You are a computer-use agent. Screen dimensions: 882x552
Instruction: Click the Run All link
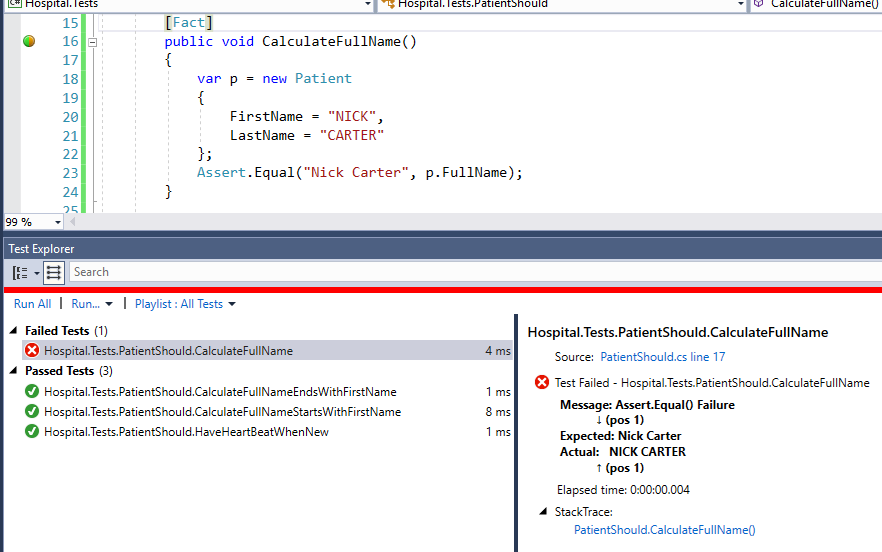click(32, 304)
